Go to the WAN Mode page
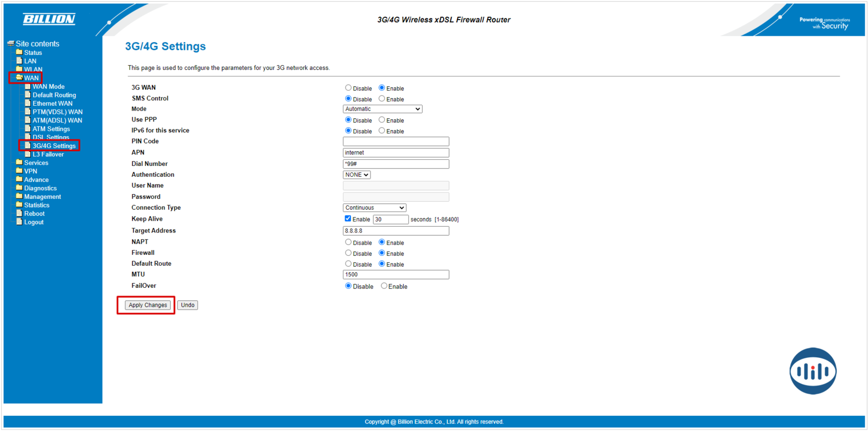 click(48, 87)
